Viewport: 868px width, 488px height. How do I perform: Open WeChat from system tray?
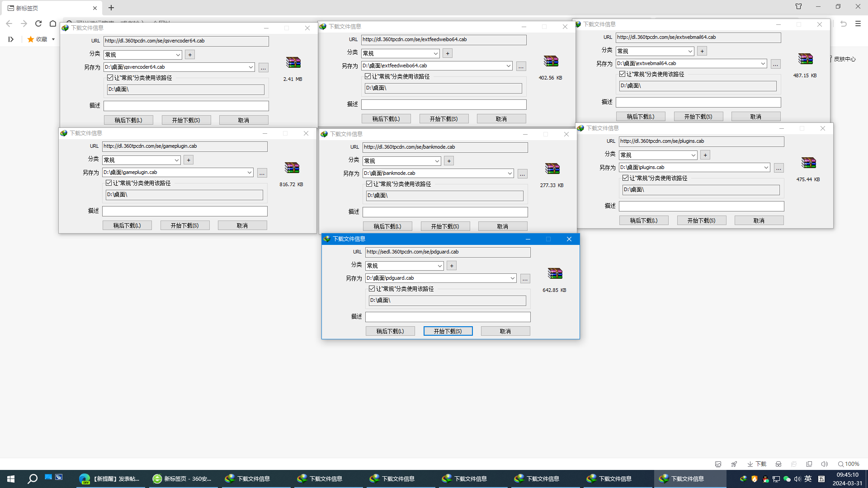[787, 479]
